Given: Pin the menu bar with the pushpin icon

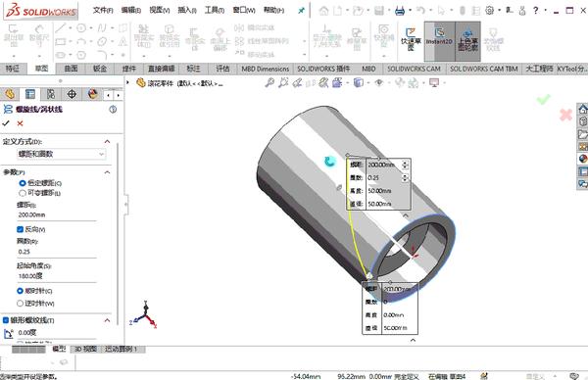Looking at the screenshot, I should [x=301, y=11].
